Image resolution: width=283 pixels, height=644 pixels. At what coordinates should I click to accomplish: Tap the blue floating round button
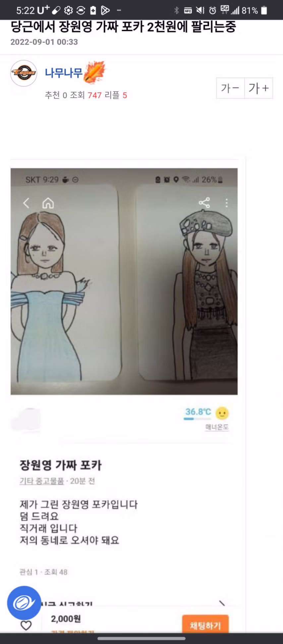coord(24,603)
